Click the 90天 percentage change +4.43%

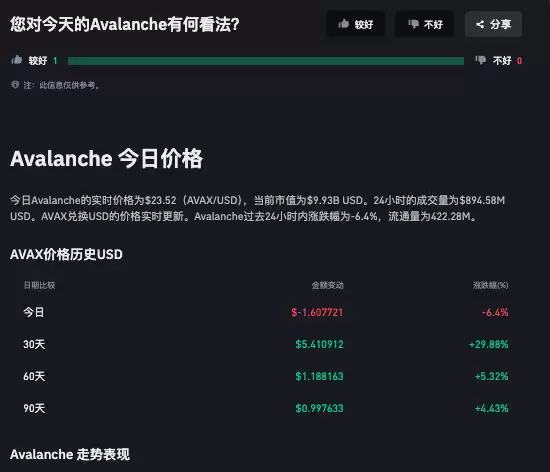(x=491, y=408)
